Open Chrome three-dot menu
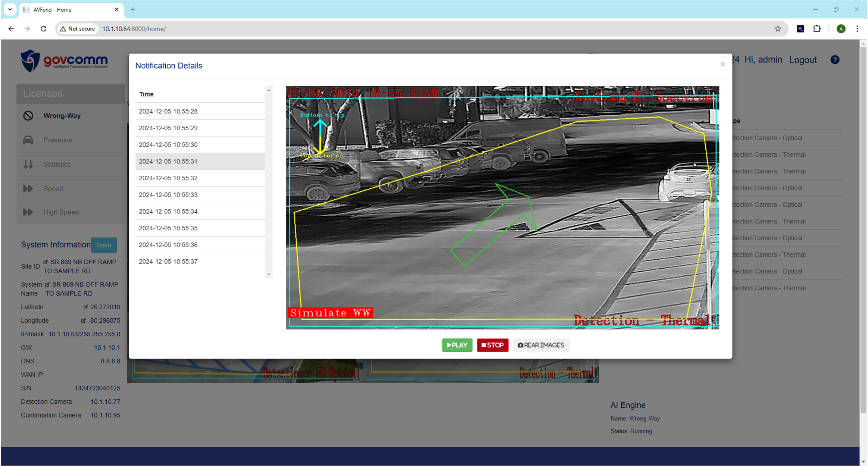 pyautogui.click(x=857, y=29)
